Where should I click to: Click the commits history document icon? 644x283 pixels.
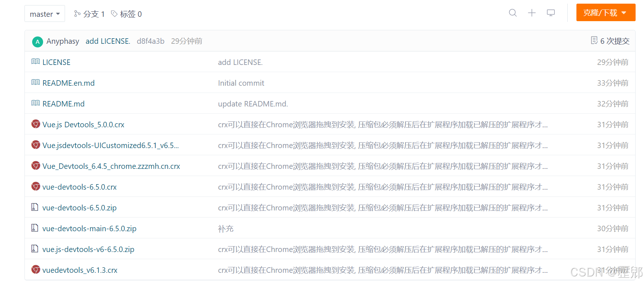tap(594, 40)
